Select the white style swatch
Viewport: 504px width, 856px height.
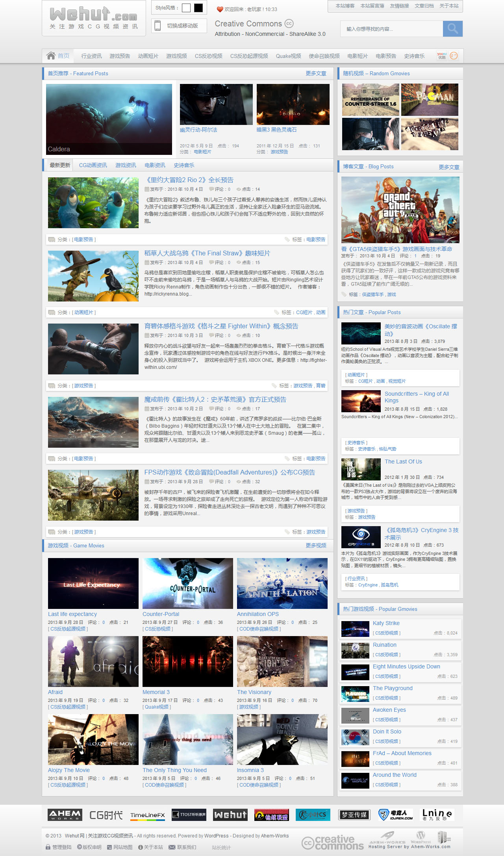(x=186, y=7)
